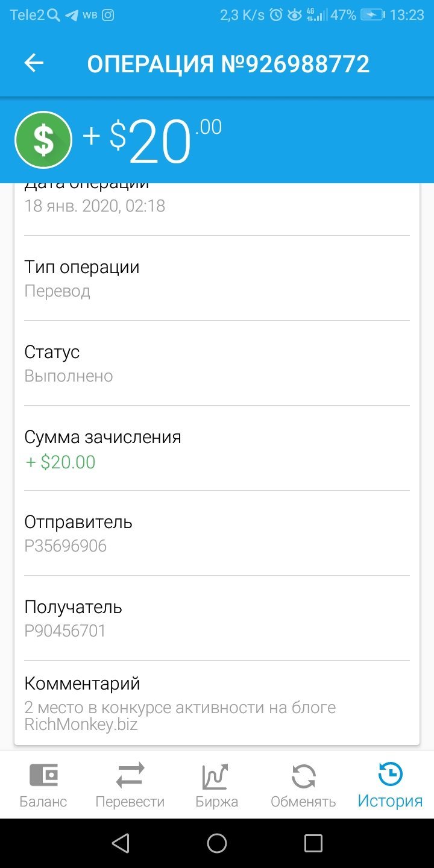Tap the green dollar currency icon
Image resolution: width=434 pixels, height=868 pixels.
coord(43,140)
